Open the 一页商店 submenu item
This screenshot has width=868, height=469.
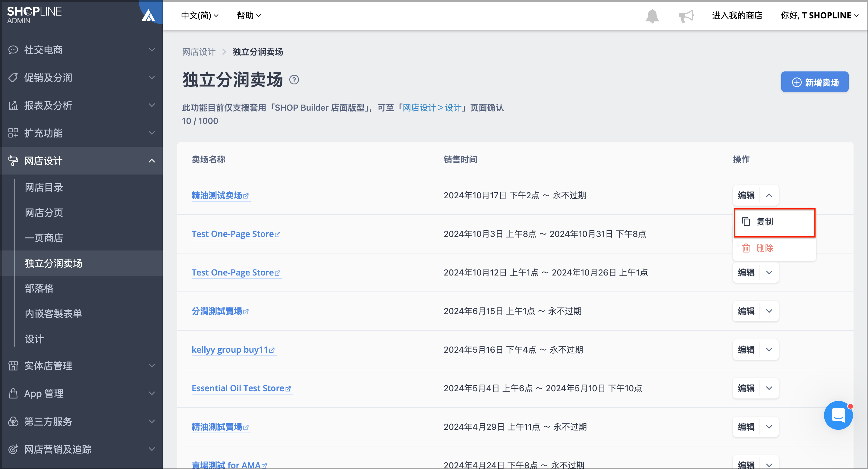pos(44,238)
